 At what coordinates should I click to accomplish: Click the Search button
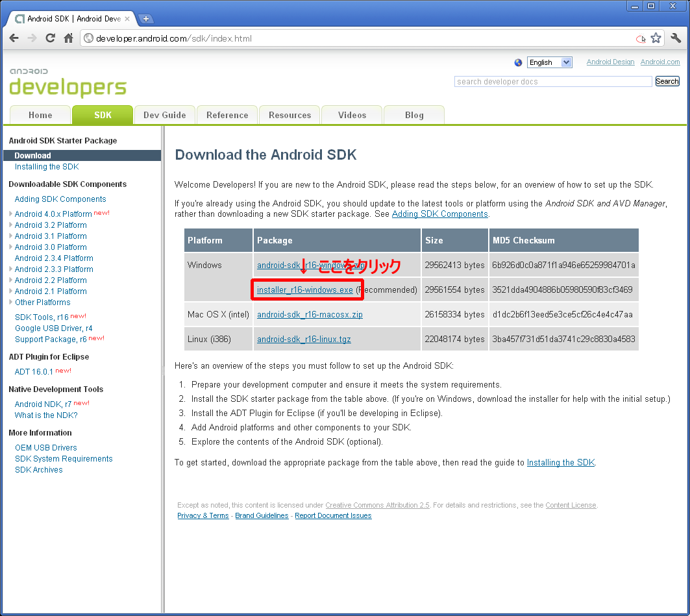[667, 81]
